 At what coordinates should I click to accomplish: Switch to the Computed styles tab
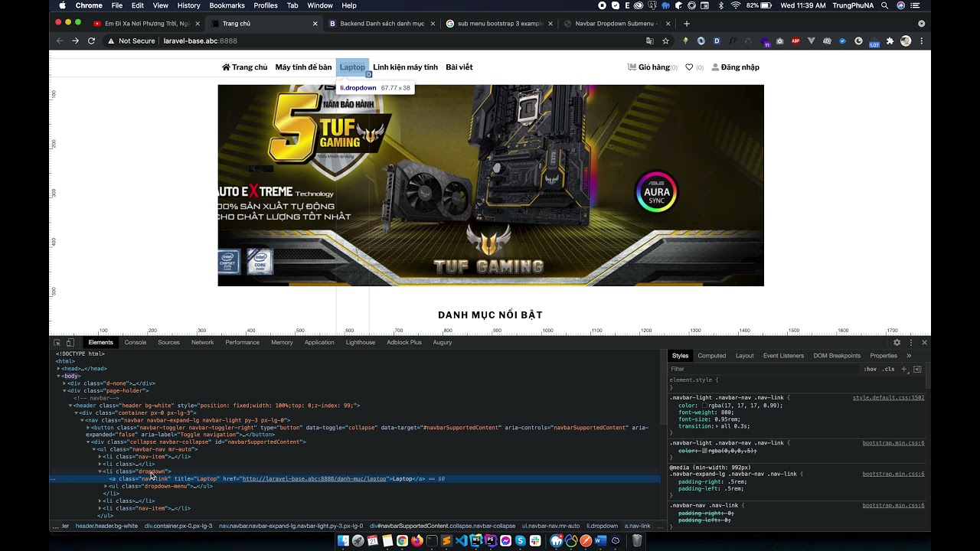711,356
